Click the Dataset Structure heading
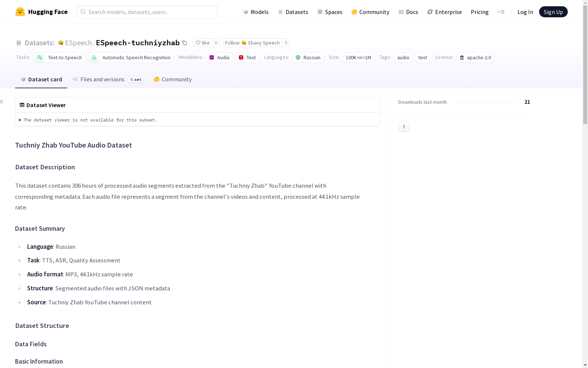The width and height of the screenshot is (588, 368). pos(42,326)
